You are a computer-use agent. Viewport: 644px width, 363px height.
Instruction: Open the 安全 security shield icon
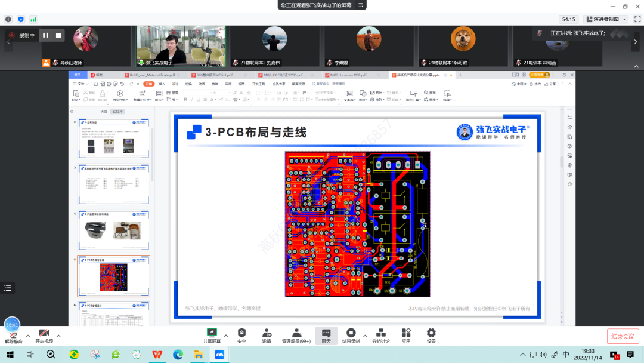coord(241,333)
